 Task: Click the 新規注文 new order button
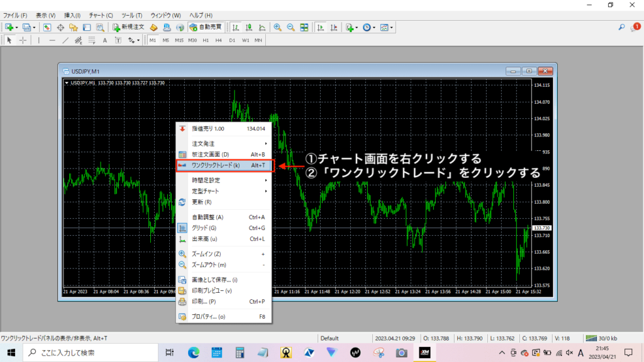tap(128, 28)
